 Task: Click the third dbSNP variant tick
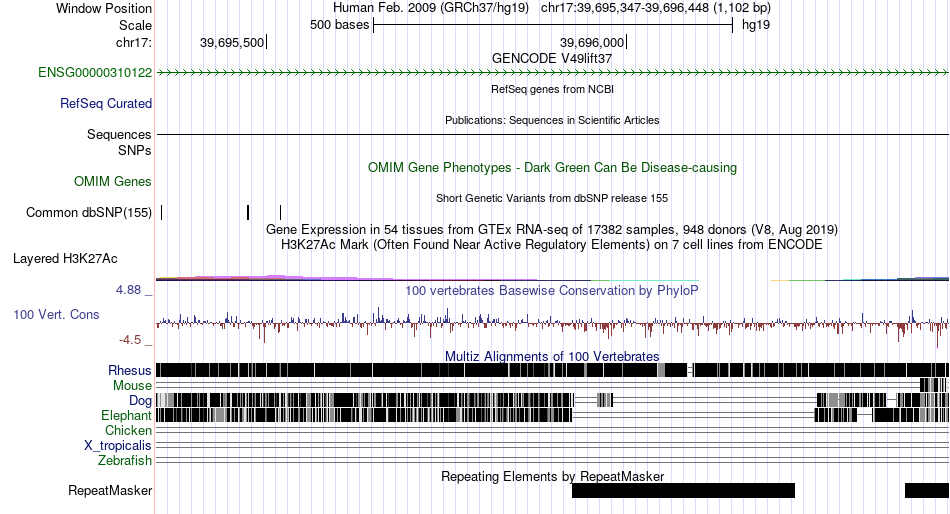pyautogui.click(x=281, y=212)
